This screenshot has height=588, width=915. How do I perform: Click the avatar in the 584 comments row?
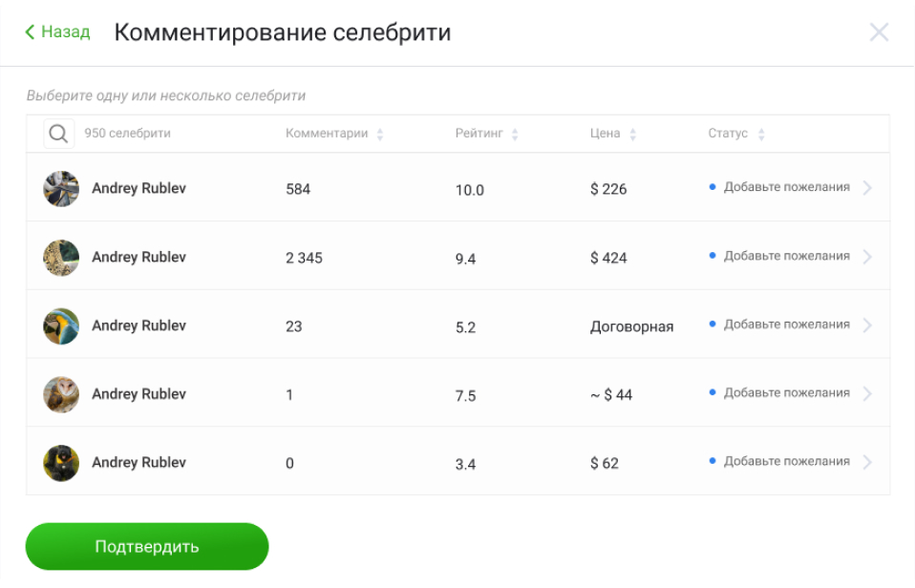coord(61,189)
